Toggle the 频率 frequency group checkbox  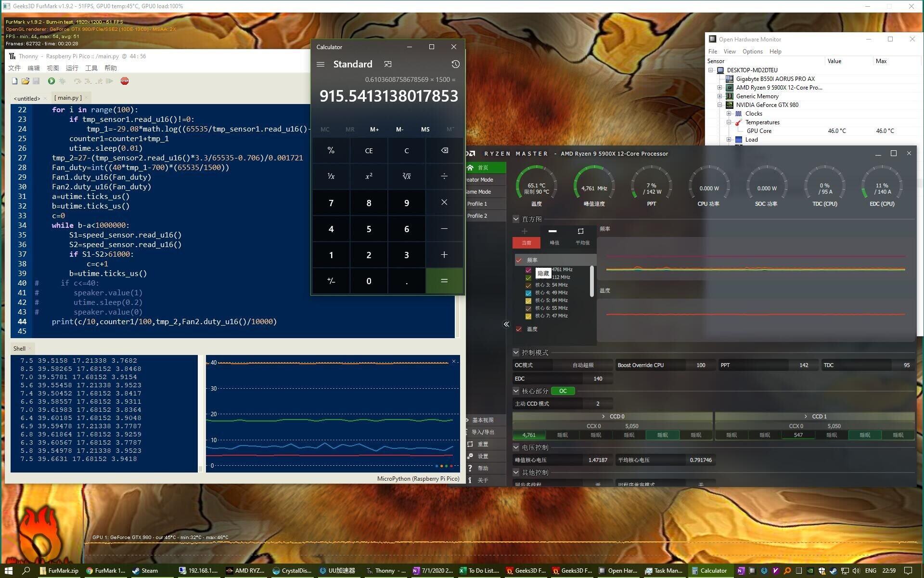click(x=519, y=260)
